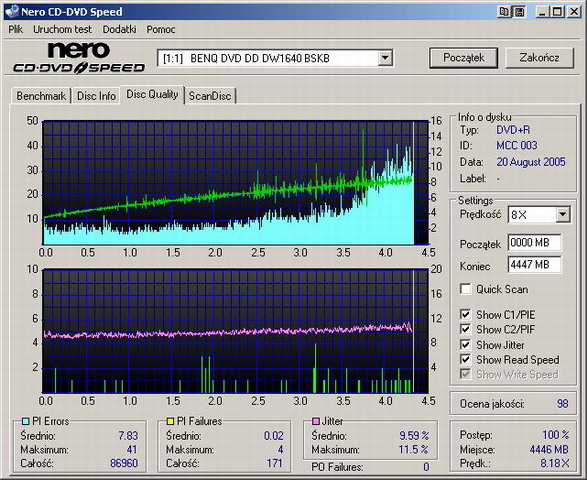
Task: Open the Prędkość 8X speed dropdown
Action: (563, 215)
